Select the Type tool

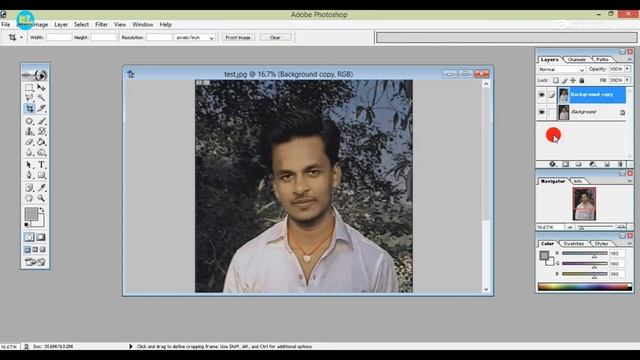41,165
